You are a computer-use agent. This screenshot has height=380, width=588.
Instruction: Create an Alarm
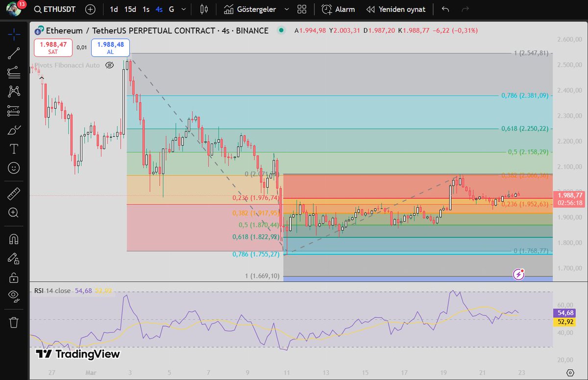tap(338, 9)
